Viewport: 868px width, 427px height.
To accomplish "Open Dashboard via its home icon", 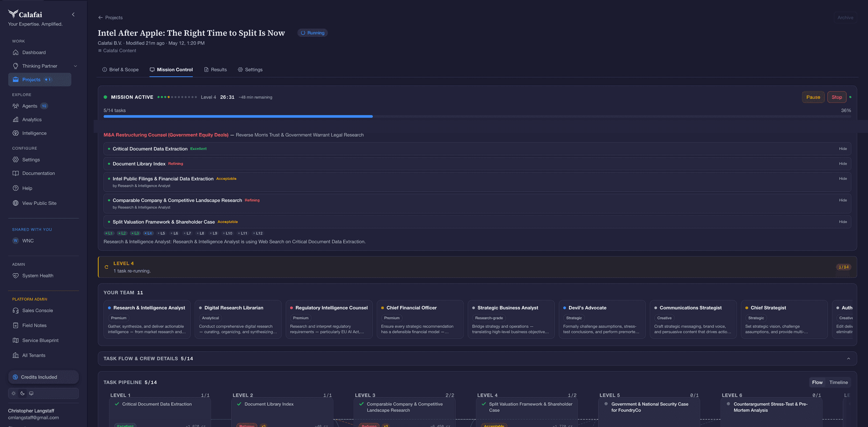I will point(16,52).
